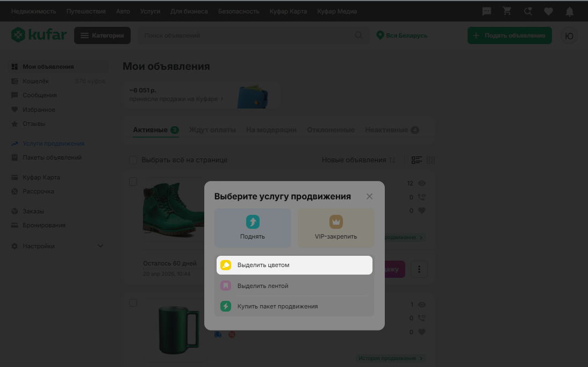Open Вся Беларусь region selector

(x=402, y=35)
